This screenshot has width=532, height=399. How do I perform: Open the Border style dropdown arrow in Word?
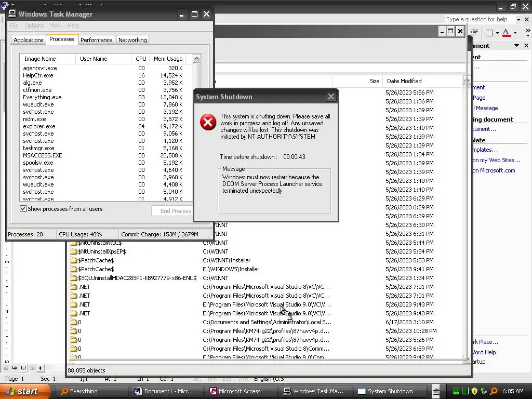click(497, 33)
